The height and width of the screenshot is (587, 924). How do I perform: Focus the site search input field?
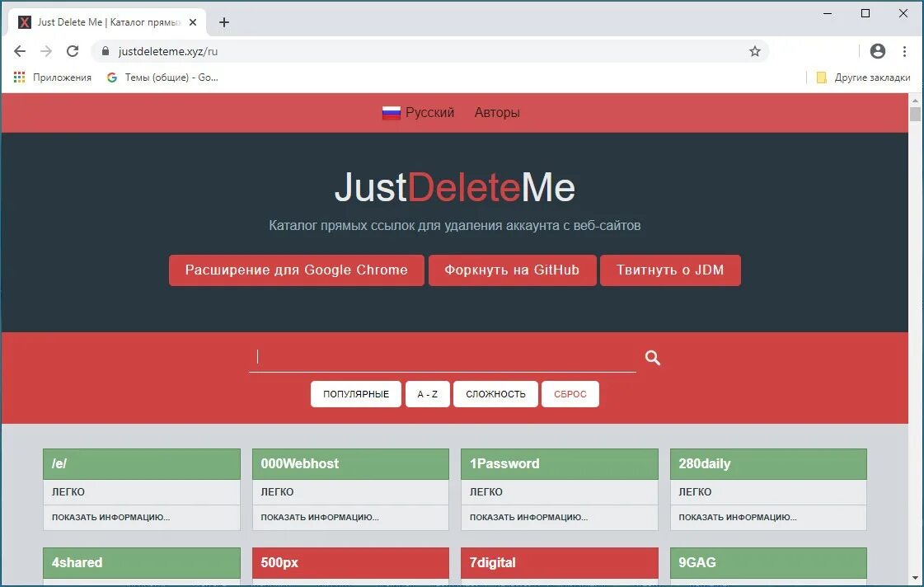pyautogui.click(x=443, y=357)
